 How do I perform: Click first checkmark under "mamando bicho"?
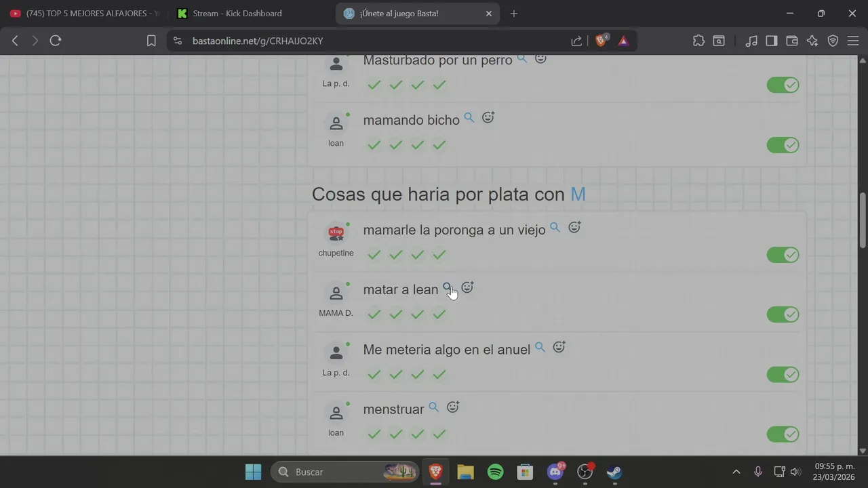[x=374, y=145]
